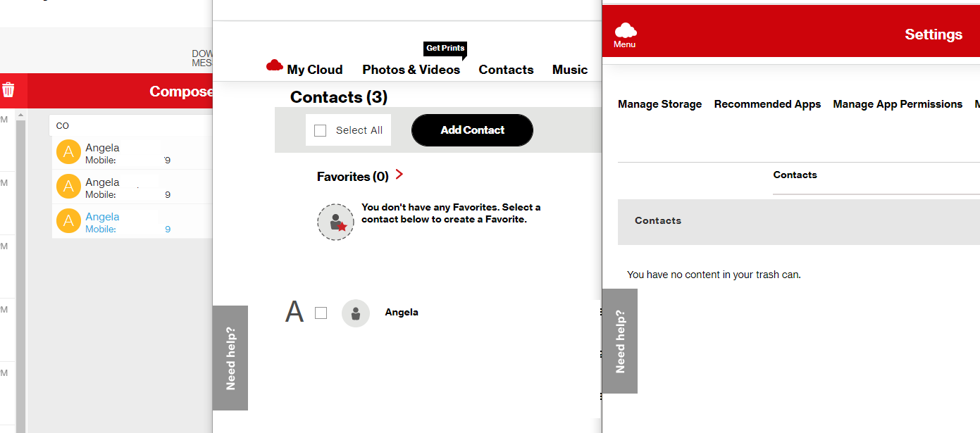980x433 pixels.
Task: Open the My Cloud menu item
Action: click(315, 70)
